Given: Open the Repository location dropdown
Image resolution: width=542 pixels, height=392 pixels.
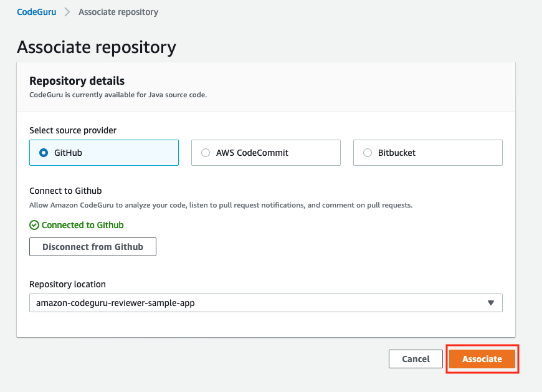Looking at the screenshot, I should [x=266, y=303].
